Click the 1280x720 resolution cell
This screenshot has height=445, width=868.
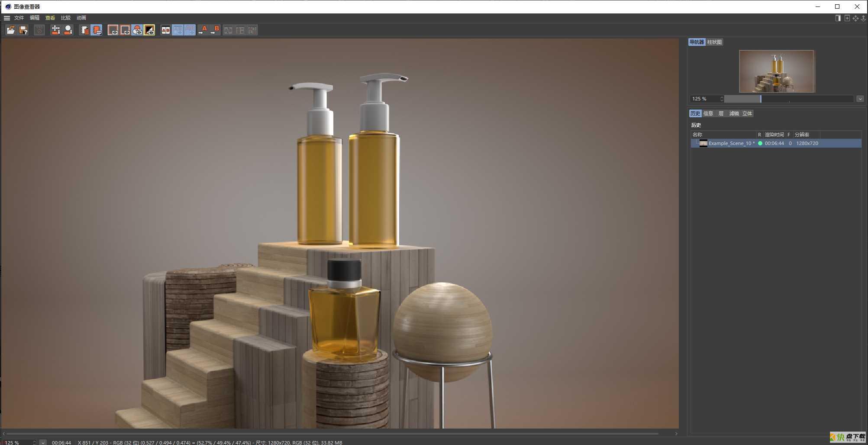[x=807, y=143]
